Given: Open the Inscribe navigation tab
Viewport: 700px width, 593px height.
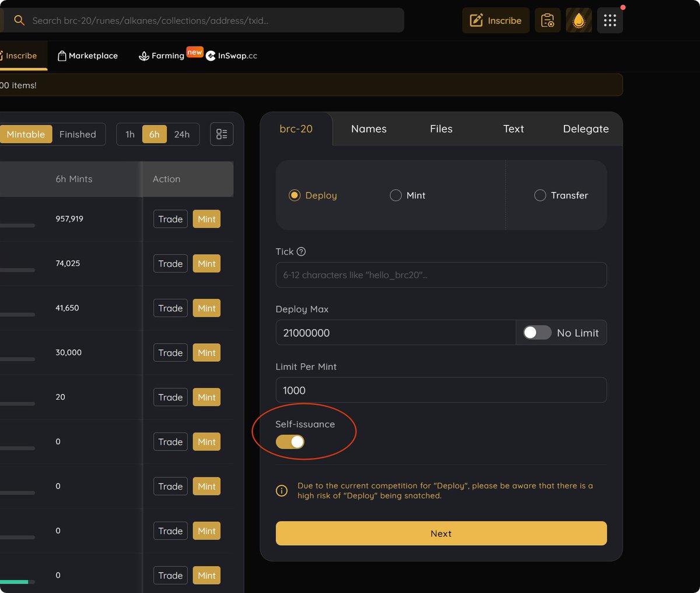Looking at the screenshot, I should (x=21, y=56).
